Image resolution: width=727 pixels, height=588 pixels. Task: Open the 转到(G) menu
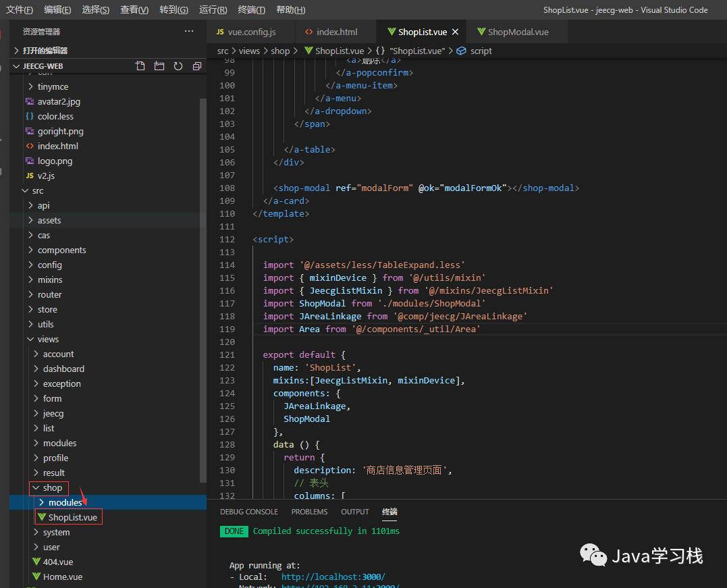(174, 9)
